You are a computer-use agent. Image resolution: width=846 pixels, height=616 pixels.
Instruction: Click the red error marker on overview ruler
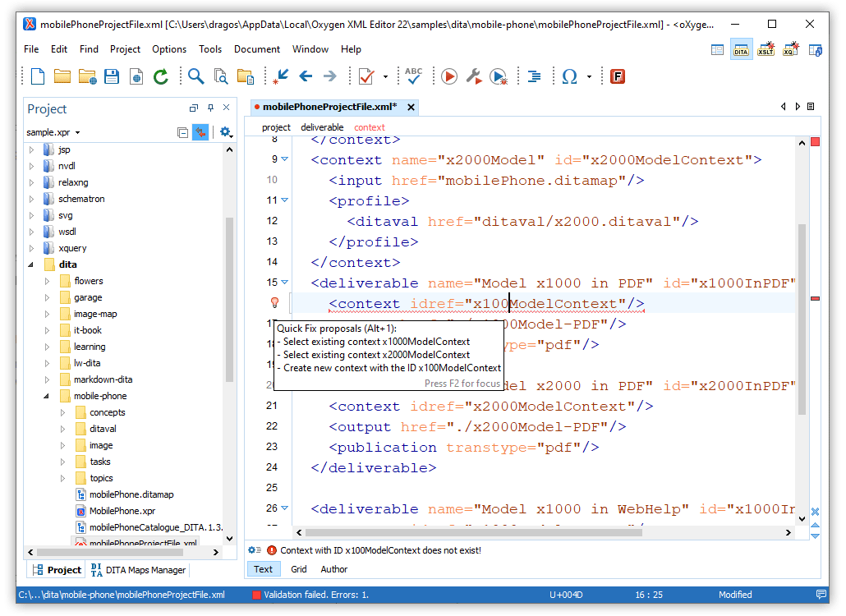point(816,298)
